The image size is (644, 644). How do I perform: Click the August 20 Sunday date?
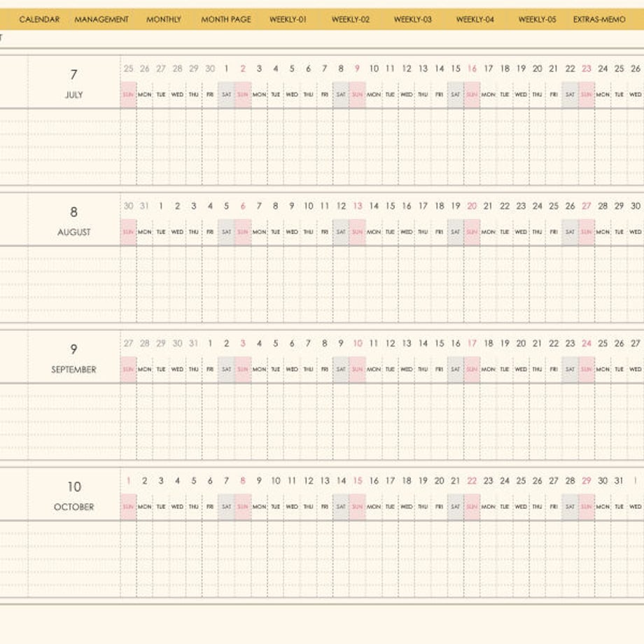(x=472, y=206)
